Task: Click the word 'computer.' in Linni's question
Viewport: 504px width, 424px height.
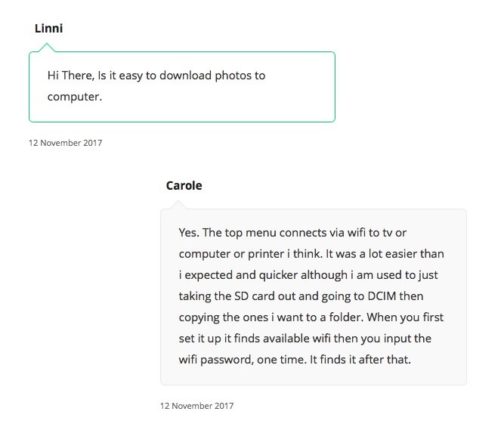Action: click(x=75, y=97)
